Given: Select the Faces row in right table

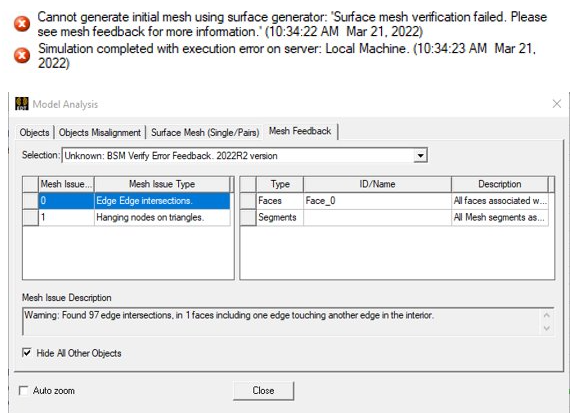Looking at the screenshot, I should [395, 201].
